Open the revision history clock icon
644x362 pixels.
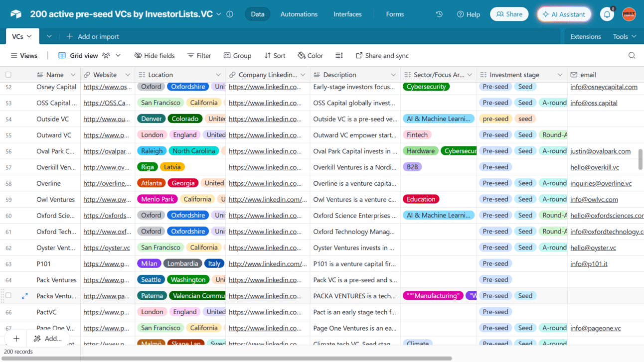tap(439, 14)
